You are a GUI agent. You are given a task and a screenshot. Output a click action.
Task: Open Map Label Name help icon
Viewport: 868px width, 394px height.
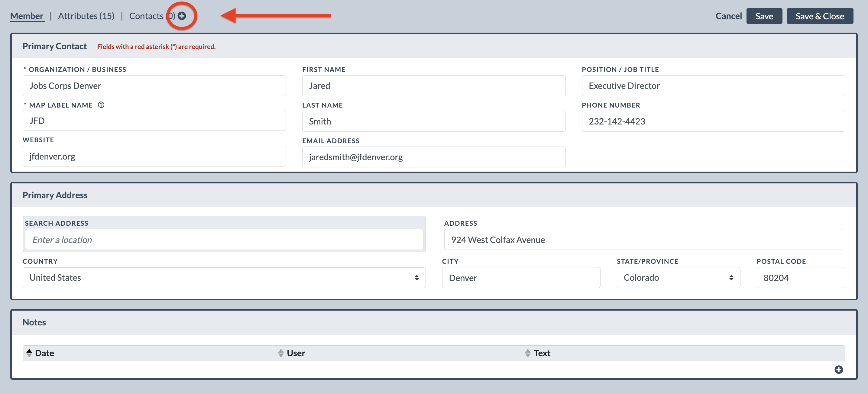101,105
